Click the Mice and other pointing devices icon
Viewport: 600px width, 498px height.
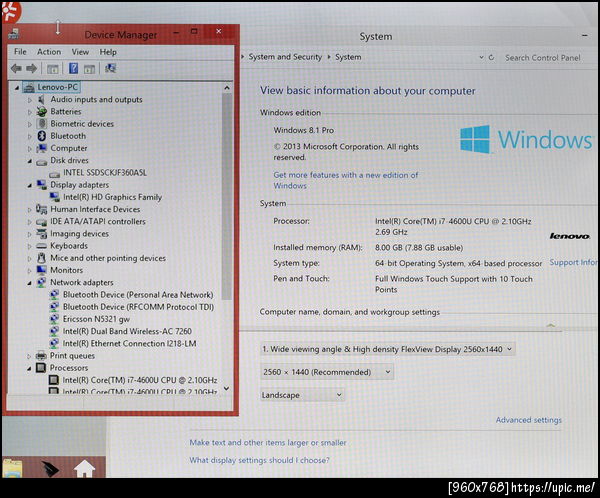pos(41,258)
